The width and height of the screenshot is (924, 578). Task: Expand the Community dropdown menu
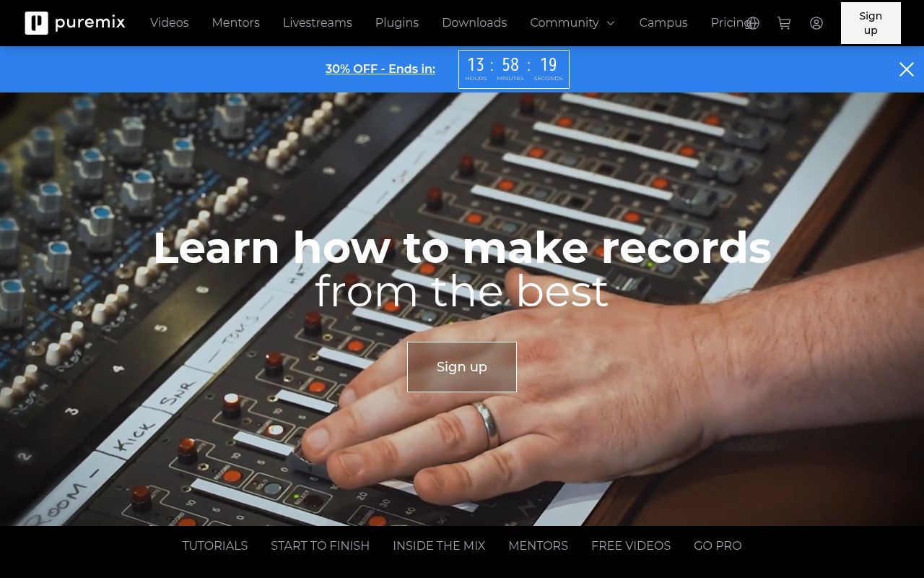click(572, 22)
